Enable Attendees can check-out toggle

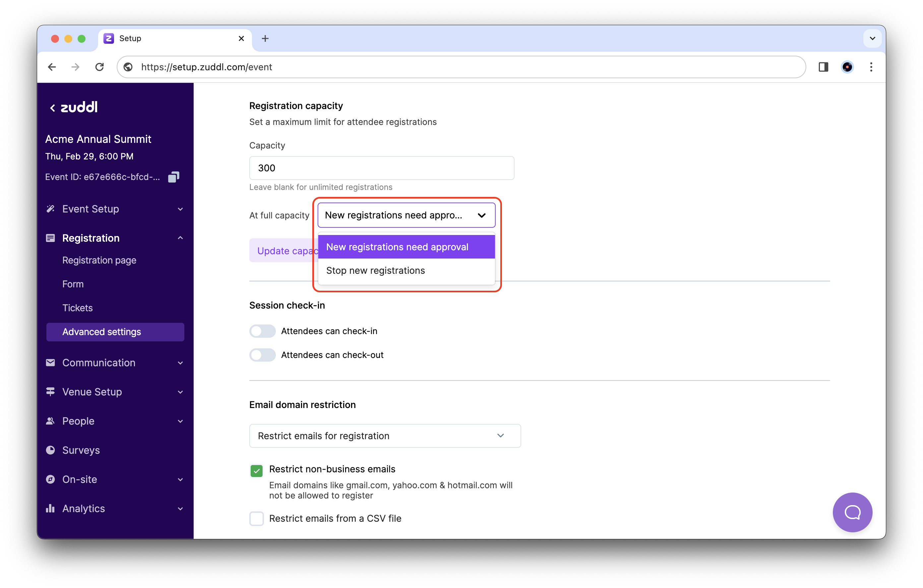[x=263, y=355]
